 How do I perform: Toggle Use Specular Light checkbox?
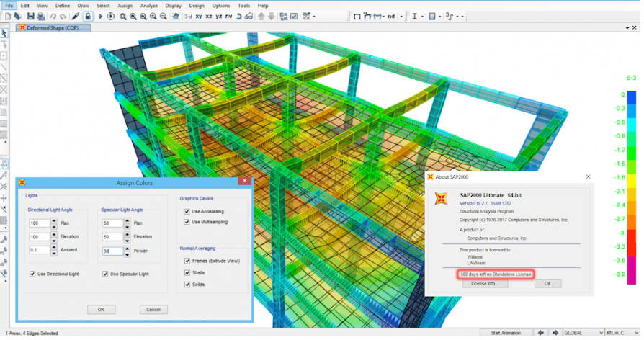click(x=105, y=274)
